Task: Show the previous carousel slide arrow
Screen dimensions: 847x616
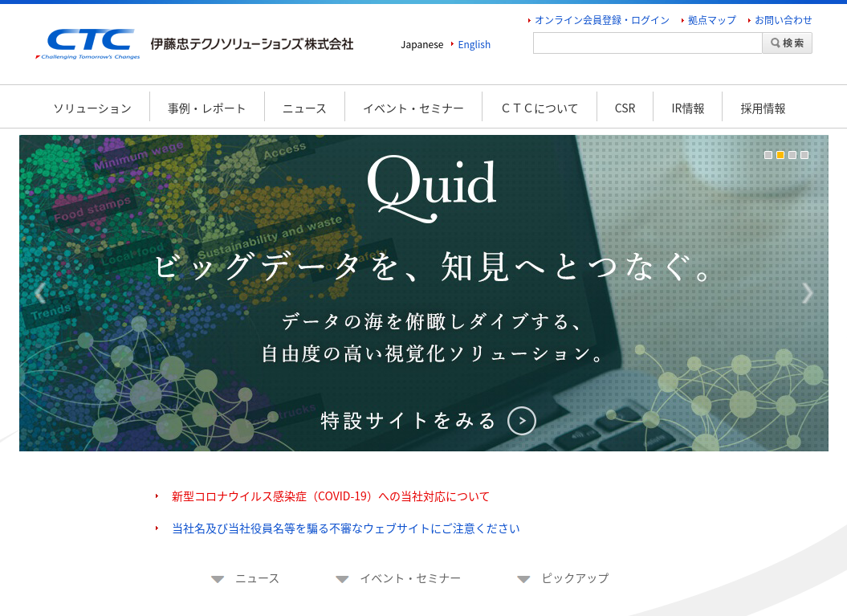Action: 40,293
